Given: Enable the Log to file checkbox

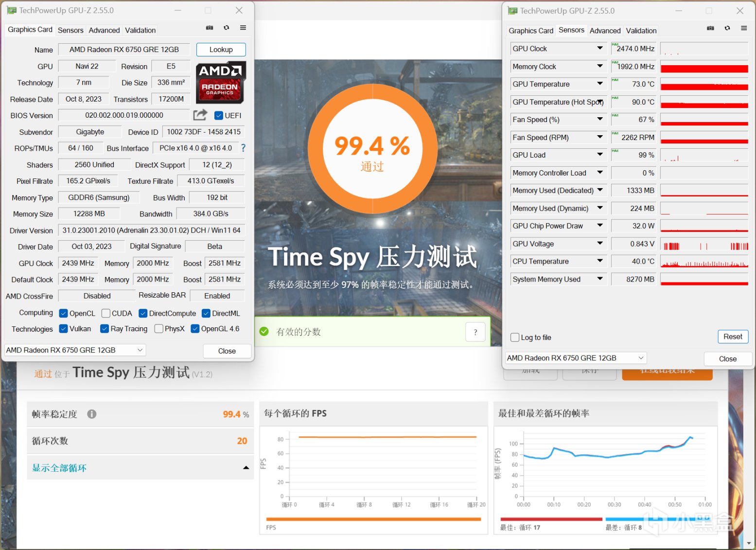Looking at the screenshot, I should point(515,337).
